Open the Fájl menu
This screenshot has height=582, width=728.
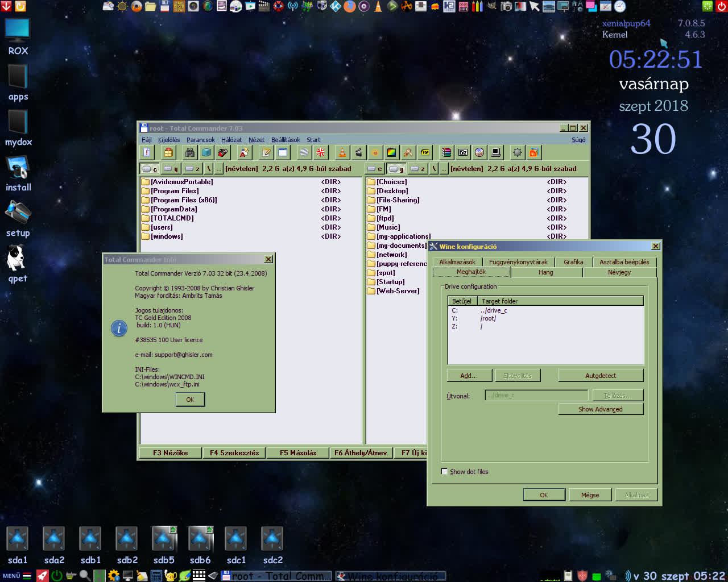point(147,140)
